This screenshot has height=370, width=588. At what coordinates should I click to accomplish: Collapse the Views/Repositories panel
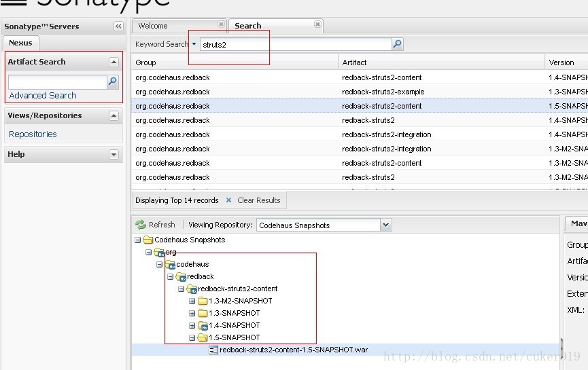[x=114, y=115]
